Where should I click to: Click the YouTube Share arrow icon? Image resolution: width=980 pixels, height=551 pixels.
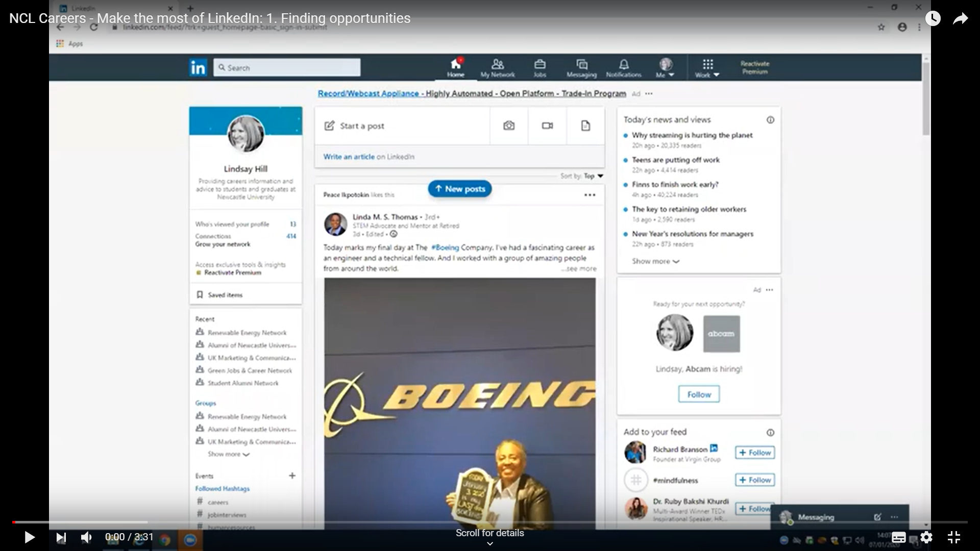(960, 19)
